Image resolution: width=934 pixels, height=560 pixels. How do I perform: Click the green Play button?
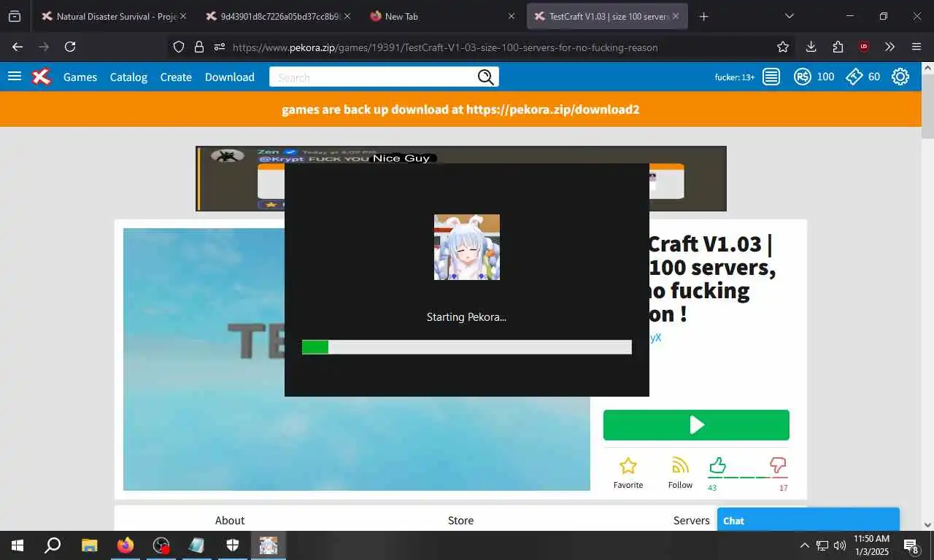696,425
